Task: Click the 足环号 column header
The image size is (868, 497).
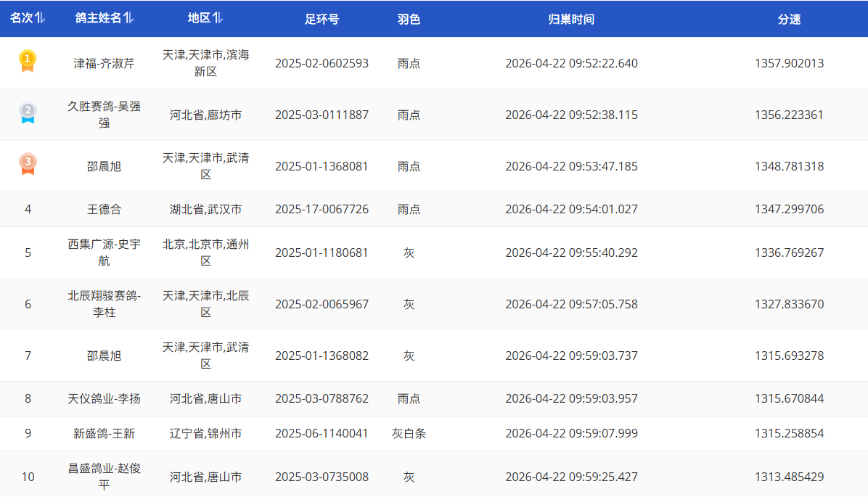Action: point(322,20)
